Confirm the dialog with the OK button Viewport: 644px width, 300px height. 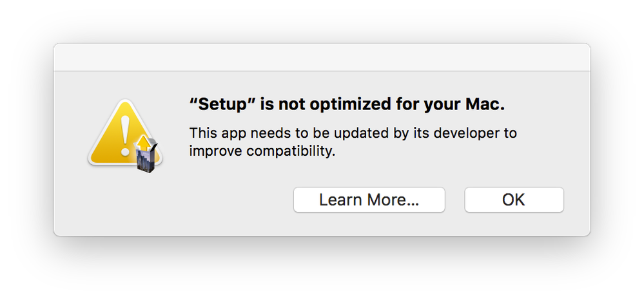(514, 200)
